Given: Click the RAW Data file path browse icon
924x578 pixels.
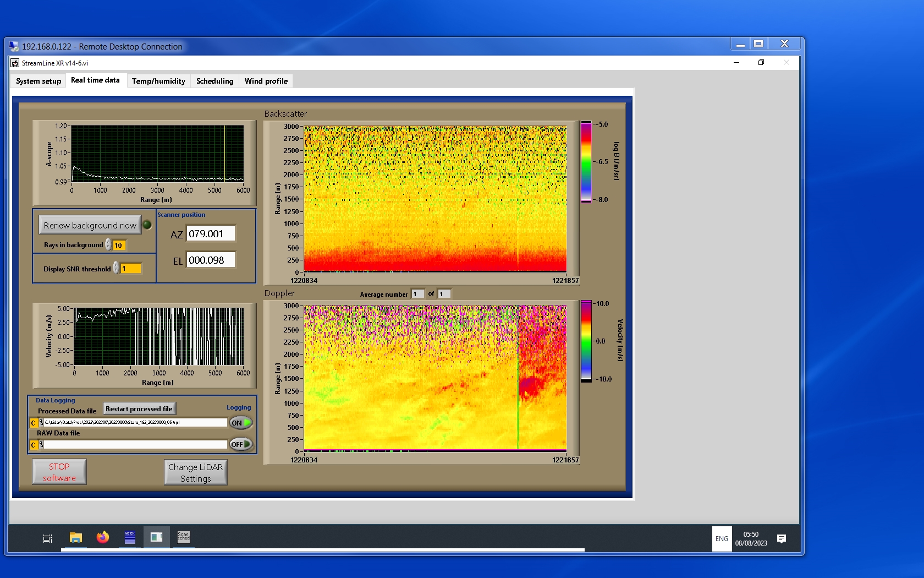Looking at the screenshot, I should tap(41, 445).
